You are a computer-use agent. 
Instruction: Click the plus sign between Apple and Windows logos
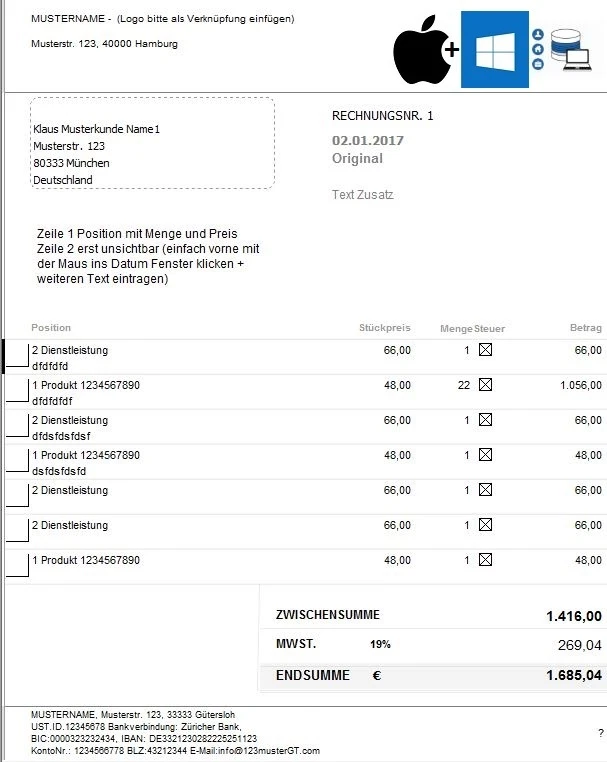(x=452, y=49)
